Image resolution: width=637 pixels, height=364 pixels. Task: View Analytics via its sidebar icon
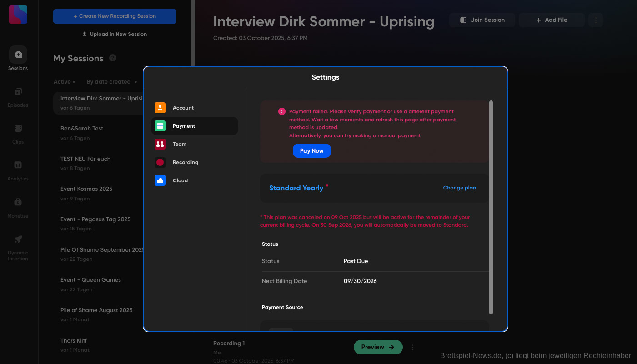[18, 168]
